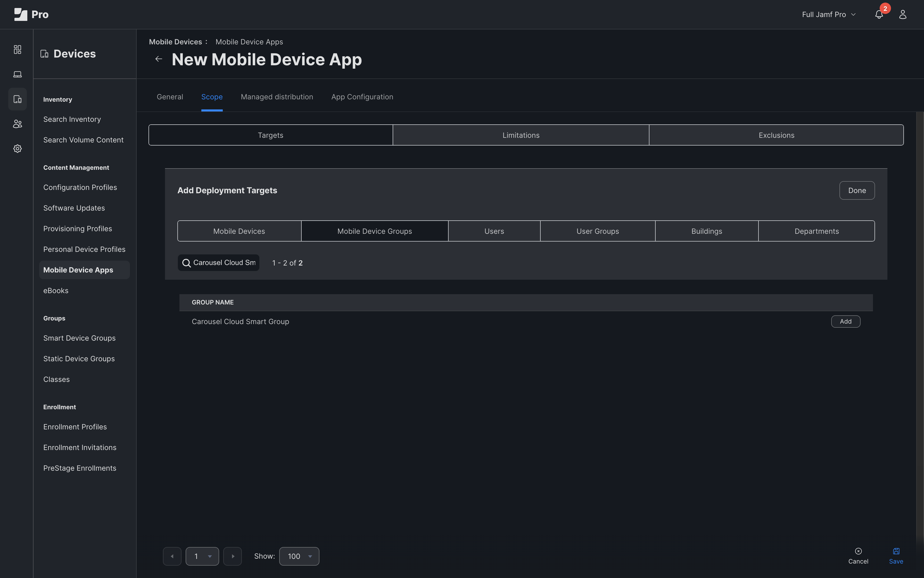Click the GROUP NAME column header
This screenshot has width=924, height=578.
tap(213, 302)
